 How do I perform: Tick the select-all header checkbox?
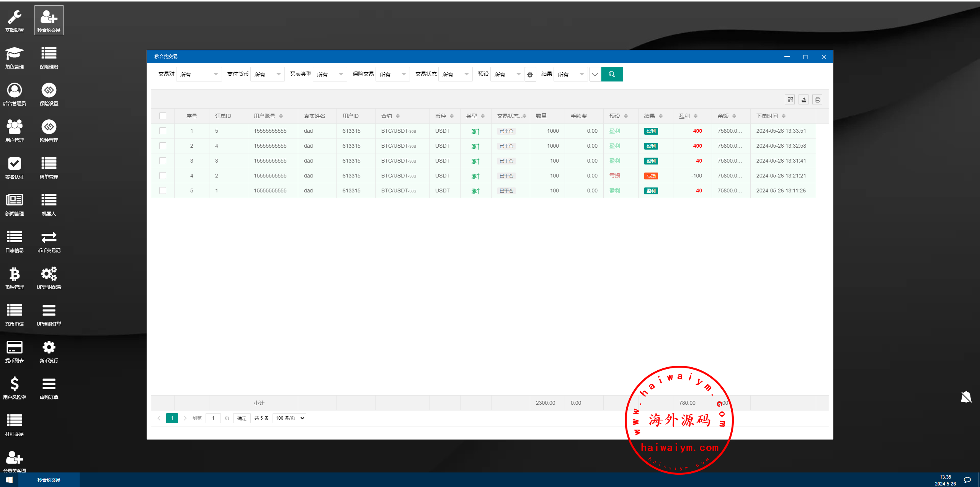(x=163, y=116)
